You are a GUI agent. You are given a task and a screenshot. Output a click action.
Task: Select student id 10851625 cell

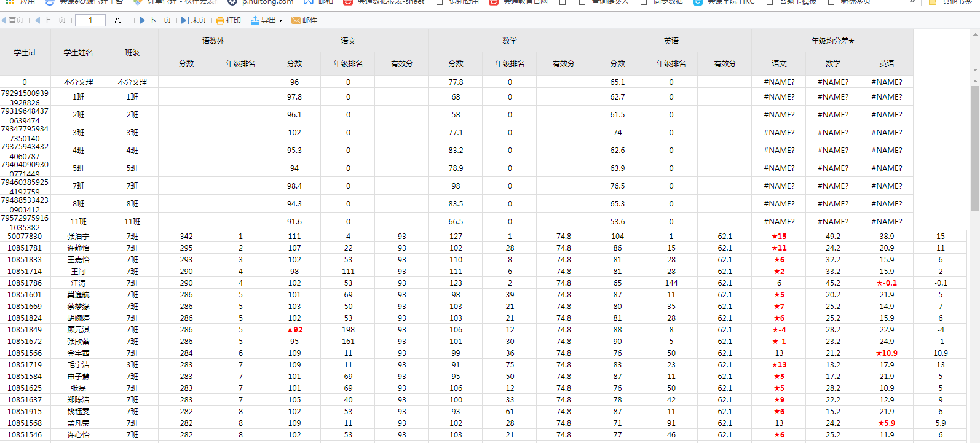point(25,388)
